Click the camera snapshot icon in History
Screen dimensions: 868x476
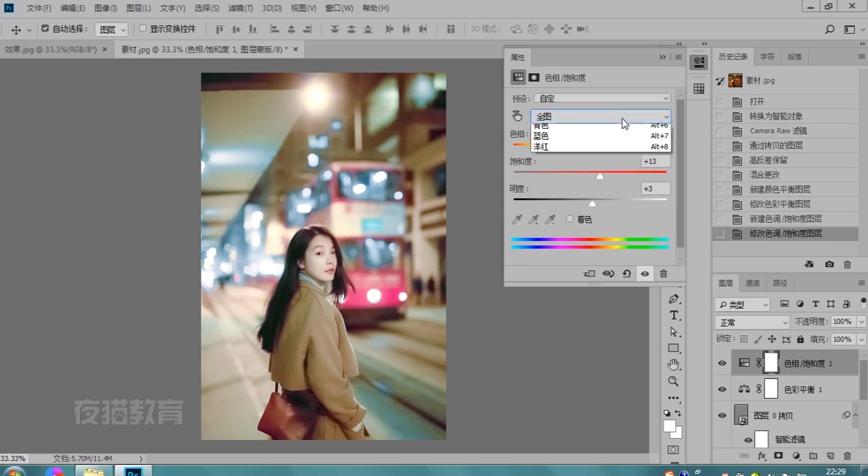coord(829,265)
